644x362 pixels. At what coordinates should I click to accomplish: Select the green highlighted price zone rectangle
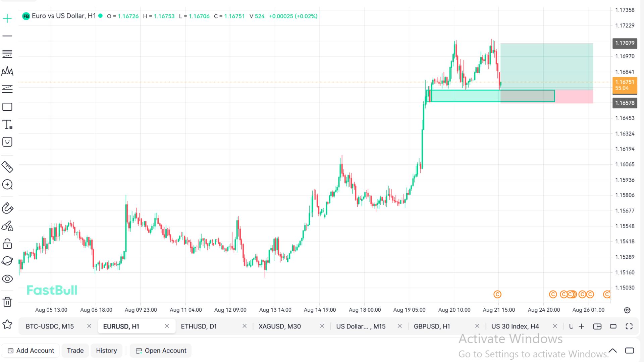(493, 96)
